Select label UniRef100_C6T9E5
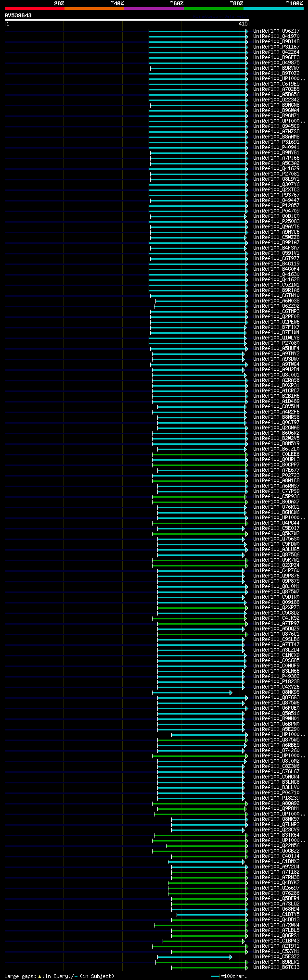The height and width of the screenshot is (980, 308). click(x=276, y=84)
